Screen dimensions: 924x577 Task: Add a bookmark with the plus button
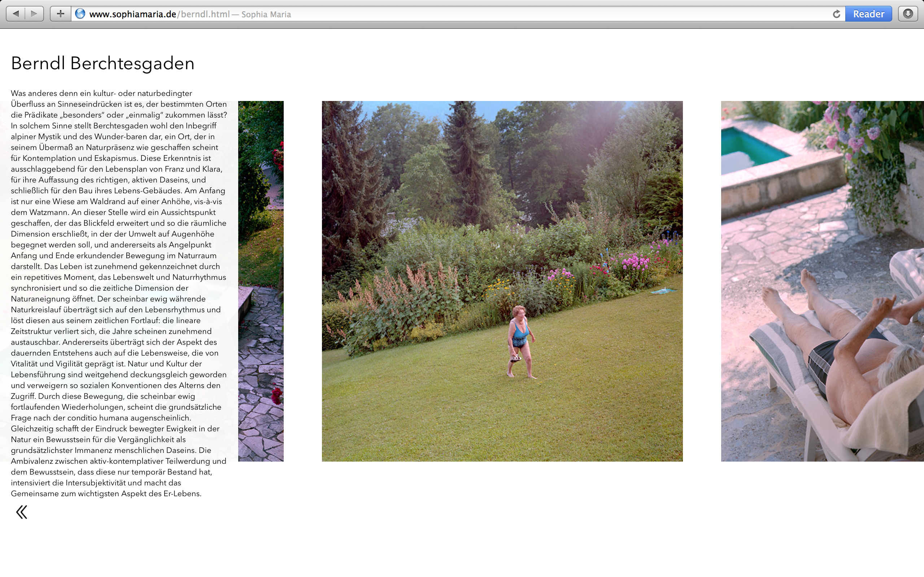coord(60,14)
